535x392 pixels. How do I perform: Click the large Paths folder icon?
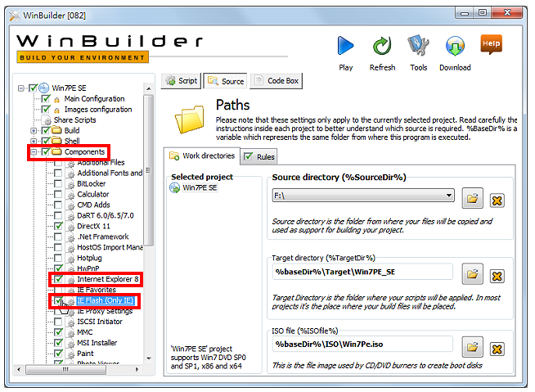click(189, 119)
